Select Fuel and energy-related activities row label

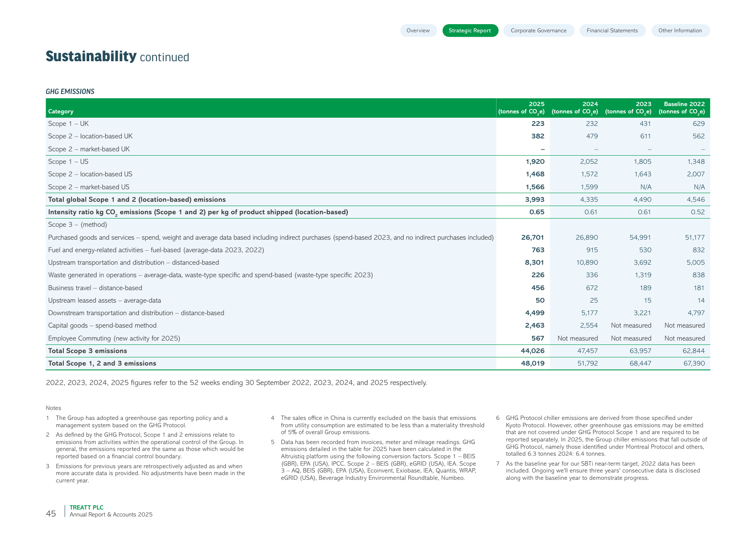coord(156,250)
